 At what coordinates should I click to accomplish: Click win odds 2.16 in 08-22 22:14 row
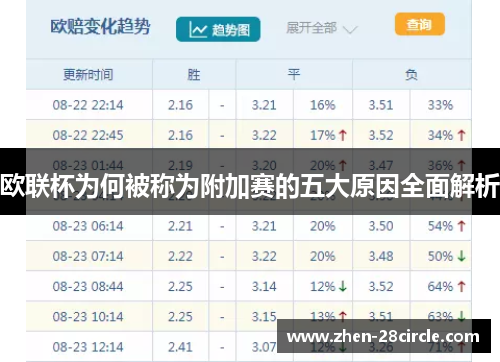(x=180, y=105)
